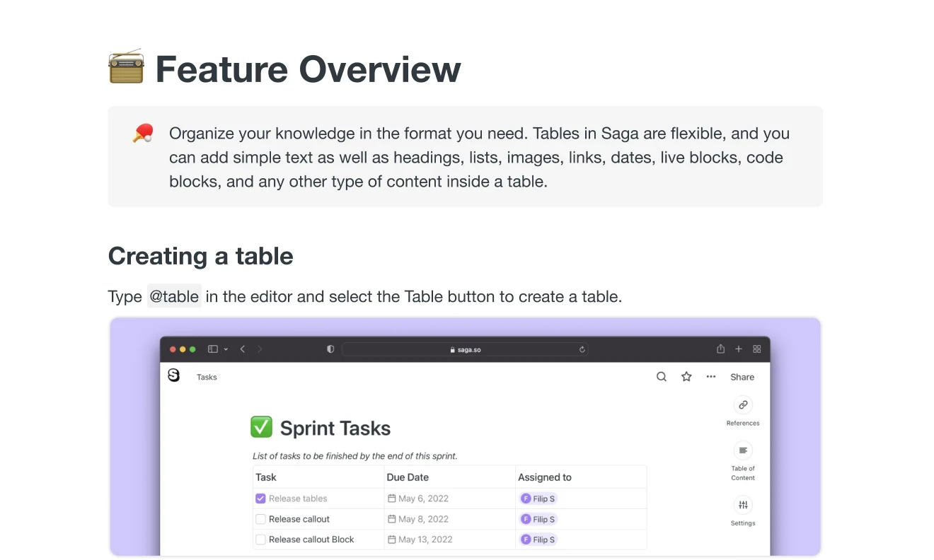
Task: Click the May 6, 2022 date
Action: pyautogui.click(x=418, y=498)
